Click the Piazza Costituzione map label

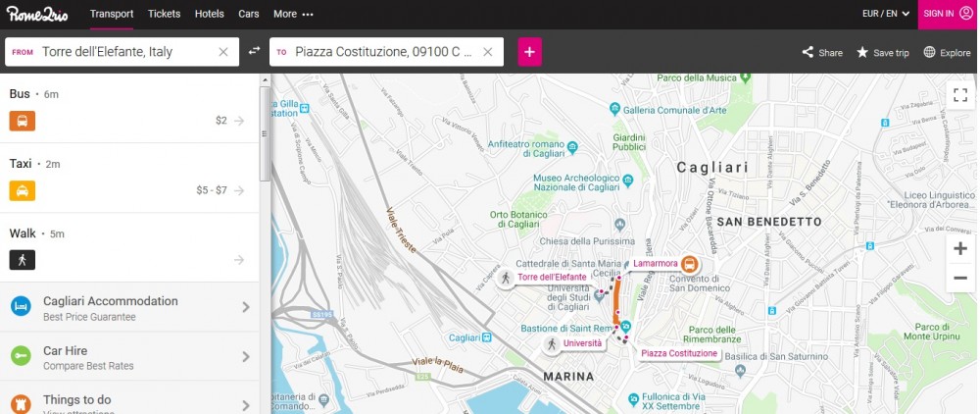pos(679,353)
